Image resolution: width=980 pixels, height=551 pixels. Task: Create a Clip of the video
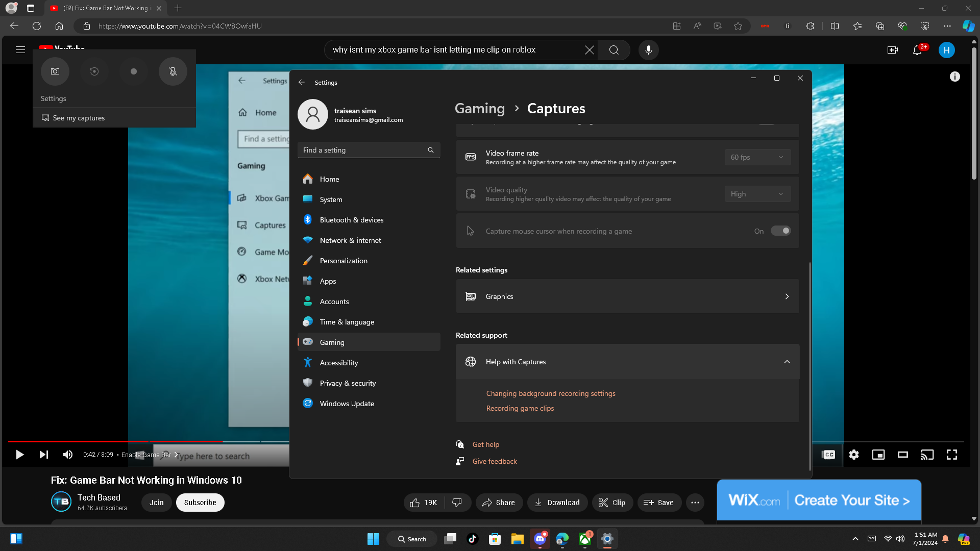click(612, 503)
